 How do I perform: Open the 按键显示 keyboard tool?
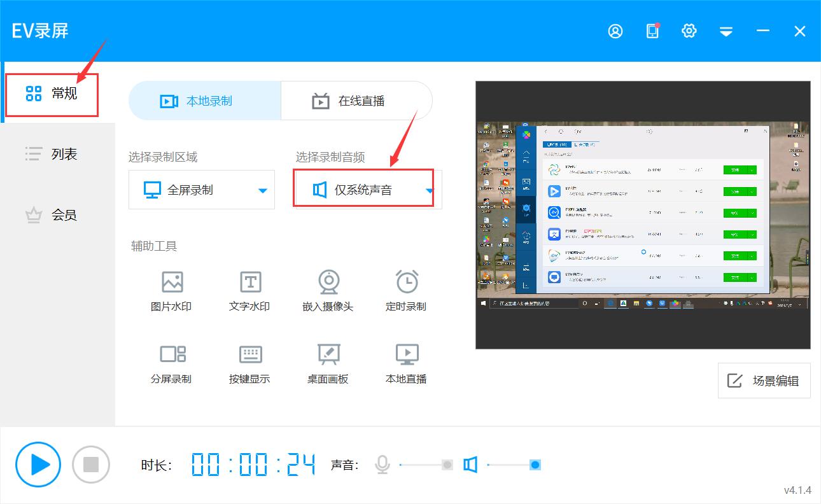(249, 364)
